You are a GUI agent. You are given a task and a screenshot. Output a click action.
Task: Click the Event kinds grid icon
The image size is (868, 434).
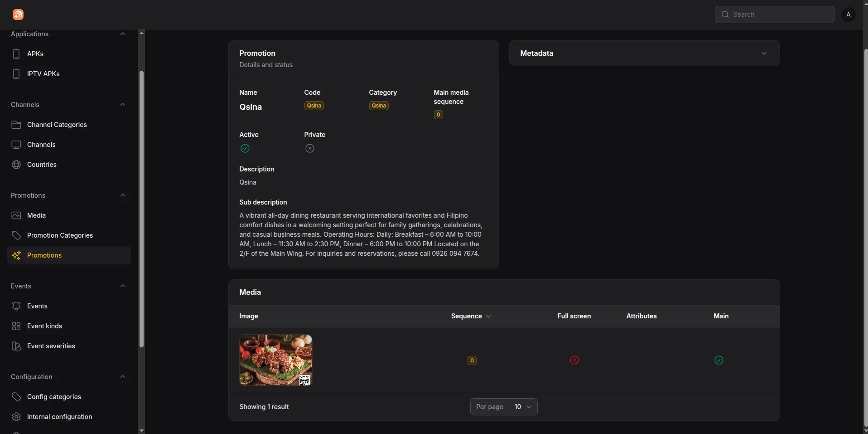(16, 326)
